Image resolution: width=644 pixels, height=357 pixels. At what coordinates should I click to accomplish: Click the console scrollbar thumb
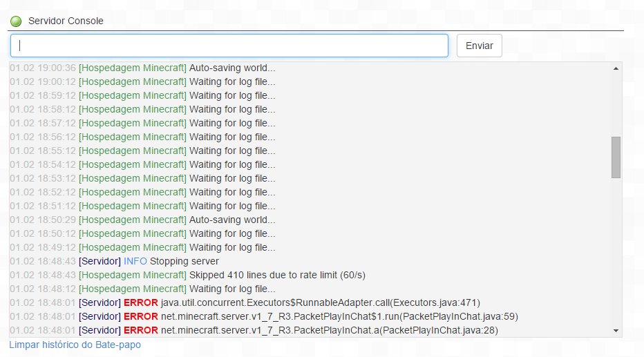pos(616,157)
